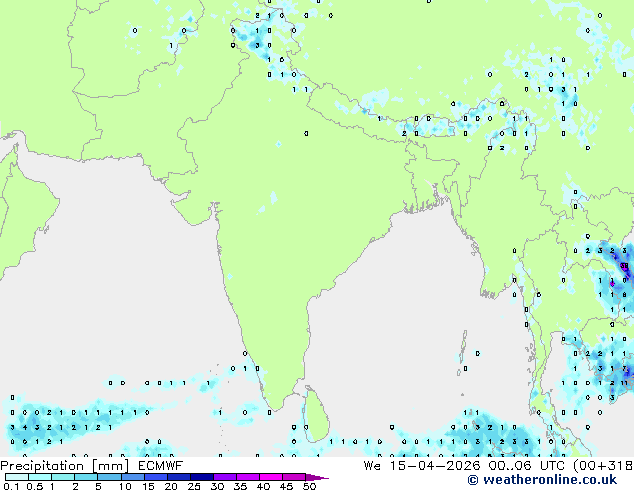Pick the 10–15 mm blue legend swatch
Viewport: 634px width, 490px height.
click(132, 477)
